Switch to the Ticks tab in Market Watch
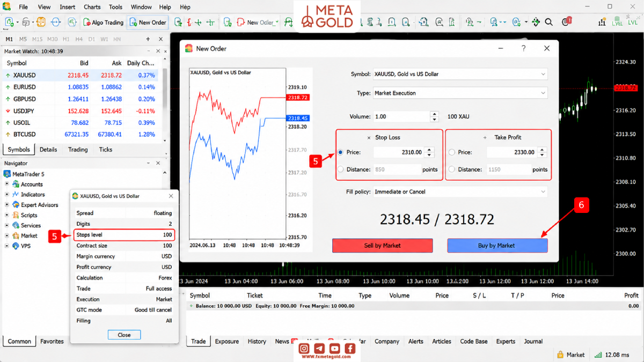Viewport: 644px width, 362px height. click(106, 150)
